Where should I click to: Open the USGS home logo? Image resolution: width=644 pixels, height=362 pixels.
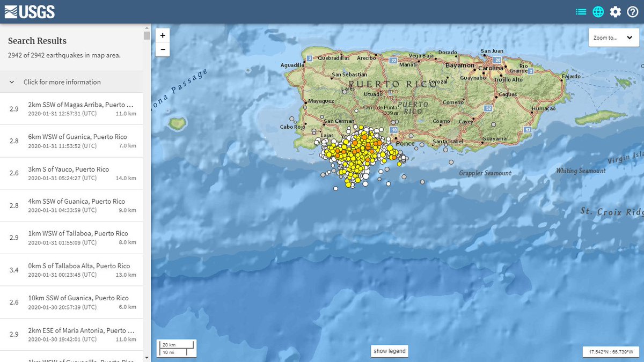[30, 11]
